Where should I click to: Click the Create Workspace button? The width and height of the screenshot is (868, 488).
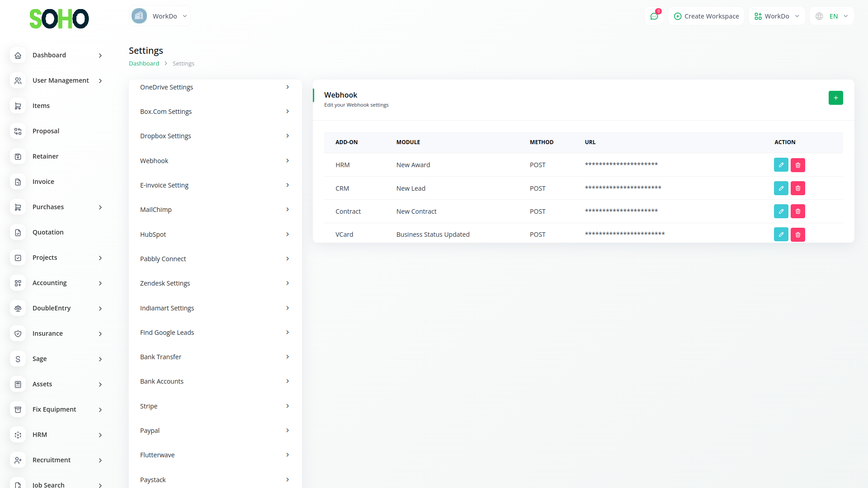(x=706, y=16)
